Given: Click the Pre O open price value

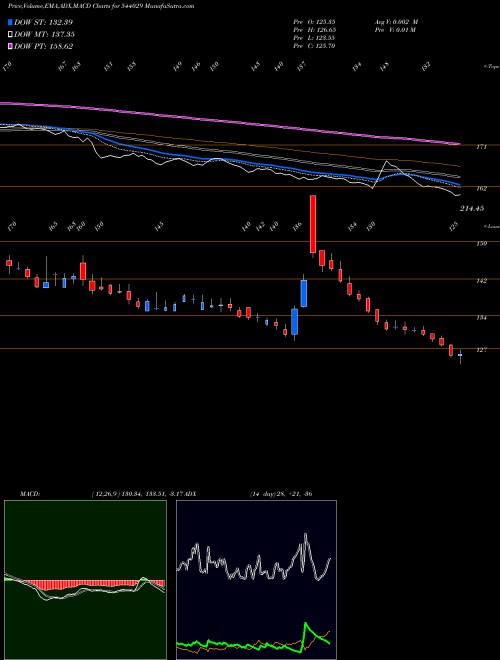Looking at the screenshot, I should [326, 22].
